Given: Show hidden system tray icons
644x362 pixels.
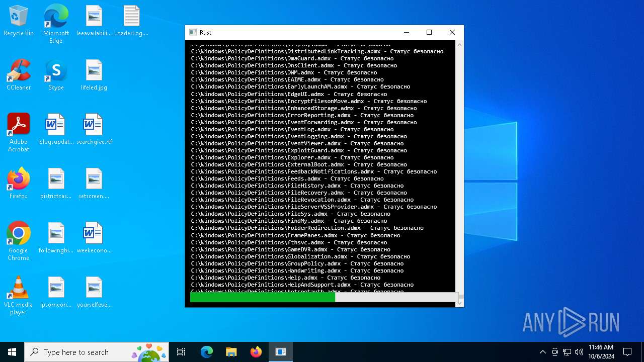Looking at the screenshot, I should click(x=542, y=352).
